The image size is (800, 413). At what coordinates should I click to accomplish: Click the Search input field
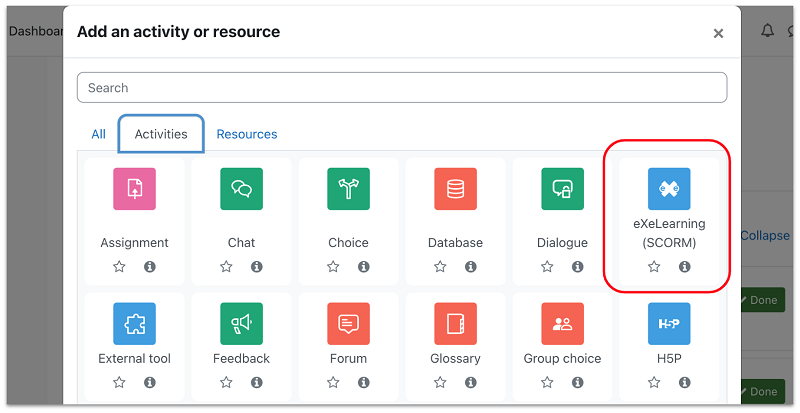click(401, 88)
